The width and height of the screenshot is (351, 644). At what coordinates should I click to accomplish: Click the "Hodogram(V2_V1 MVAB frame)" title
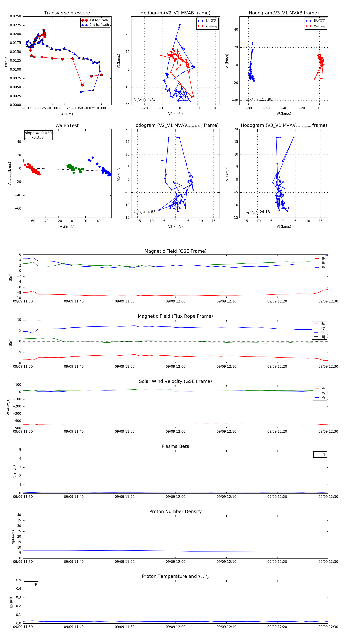[x=175, y=13]
